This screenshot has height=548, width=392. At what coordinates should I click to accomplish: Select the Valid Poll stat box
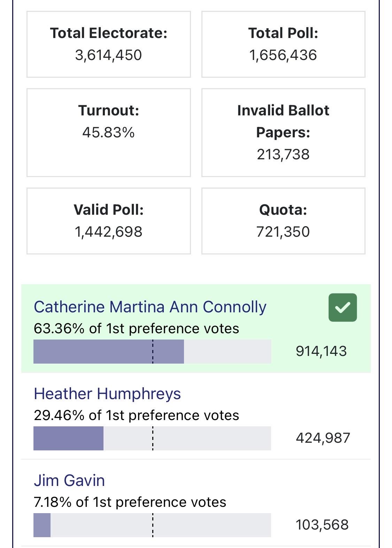[109, 221]
